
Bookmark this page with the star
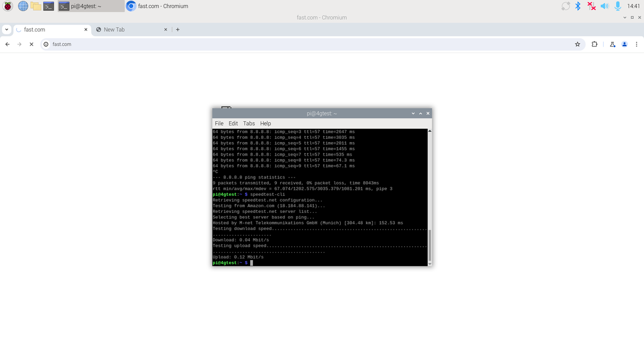(x=577, y=44)
